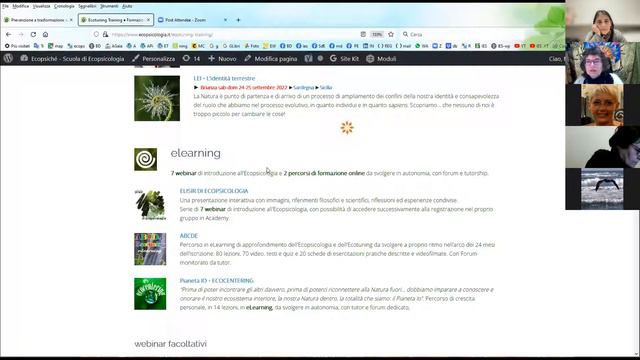Bookmark this page with the star

391,34
